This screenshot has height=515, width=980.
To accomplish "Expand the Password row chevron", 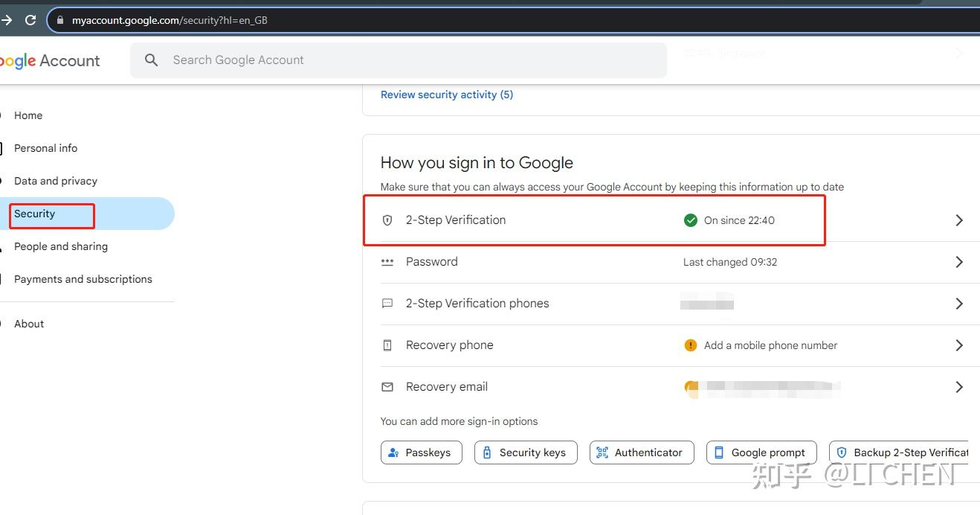I will (958, 262).
